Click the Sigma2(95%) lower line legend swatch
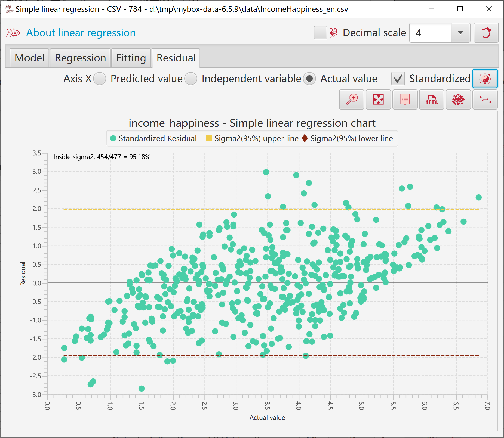Viewport: 504px width, 438px height. click(305, 138)
